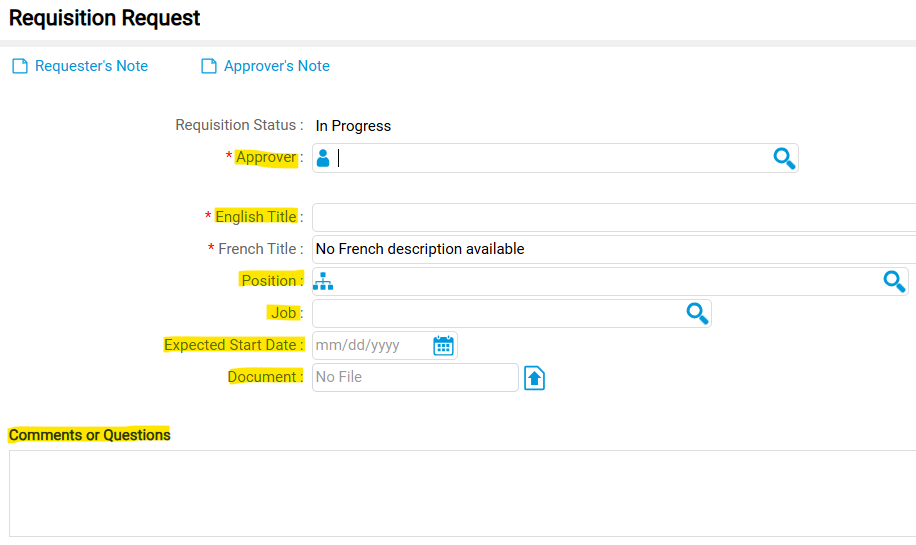Screen dimensions: 916x545
Task: Focus the Approver text input
Action: (x=550, y=158)
